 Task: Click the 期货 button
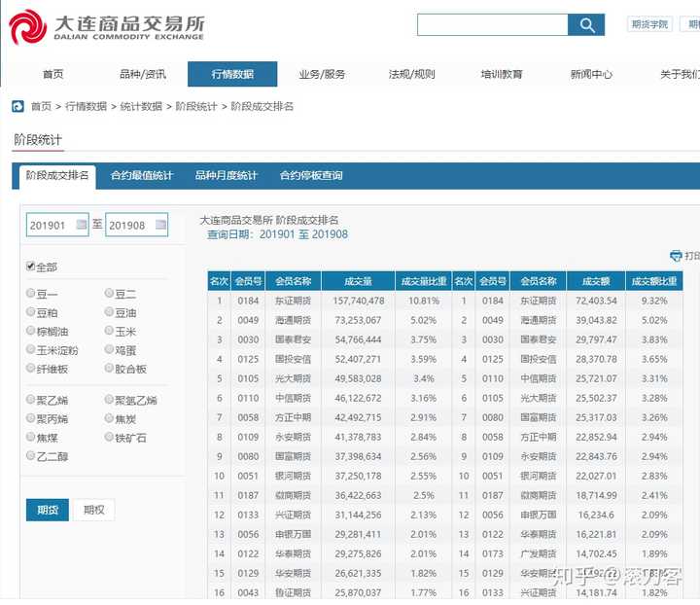48,510
